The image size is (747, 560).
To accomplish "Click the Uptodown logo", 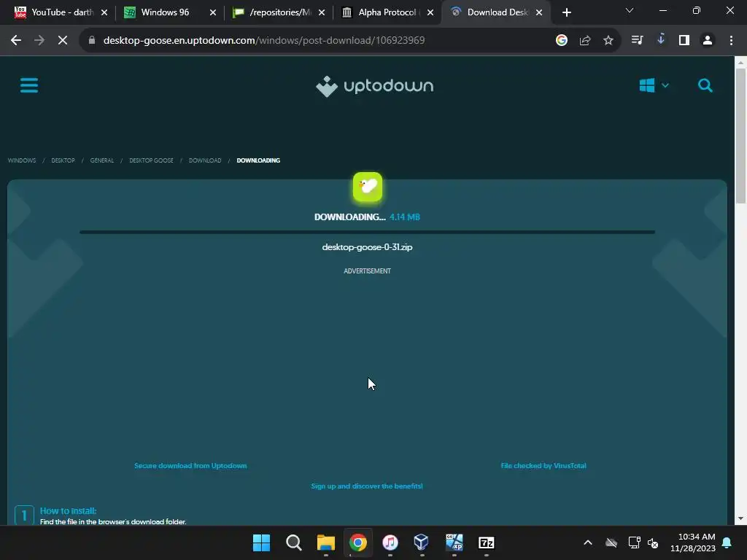I will [x=374, y=86].
